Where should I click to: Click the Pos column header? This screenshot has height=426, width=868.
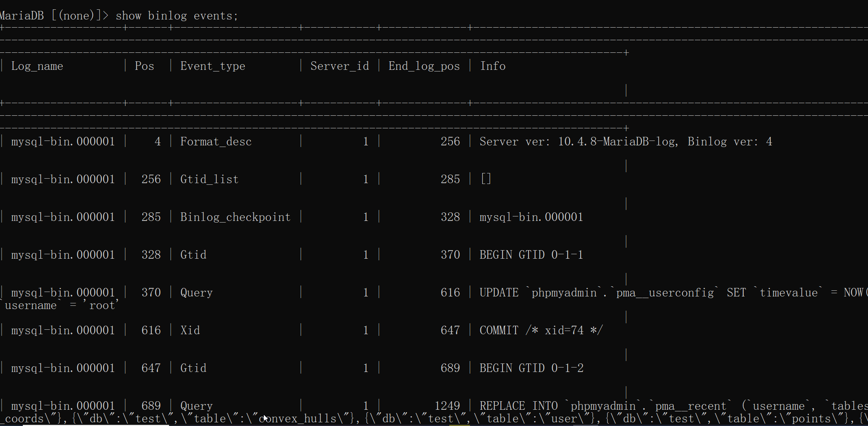pyautogui.click(x=144, y=66)
